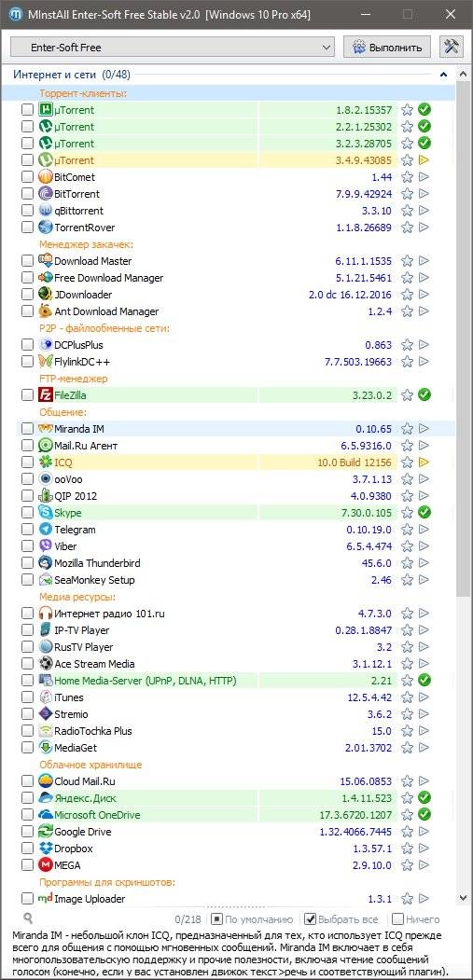The width and height of the screenshot is (473, 980).
Task: Collapse the 'Интернет и сети' section
Action: (x=443, y=75)
